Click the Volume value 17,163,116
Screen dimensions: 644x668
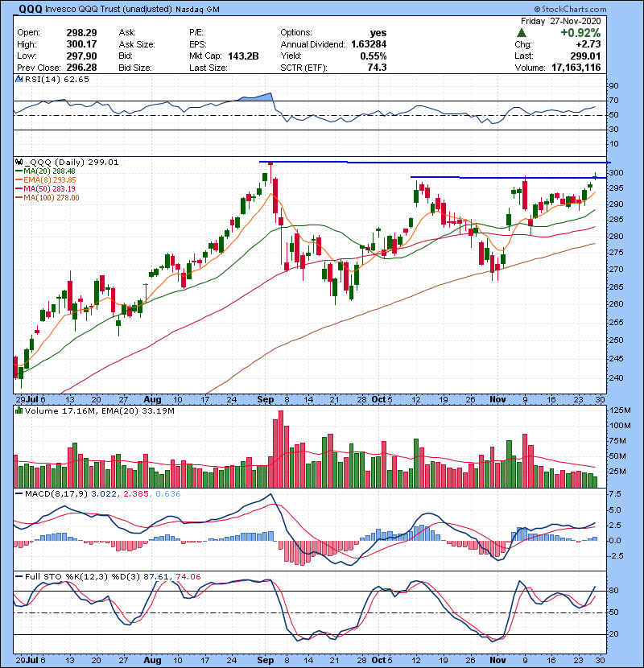coord(576,68)
